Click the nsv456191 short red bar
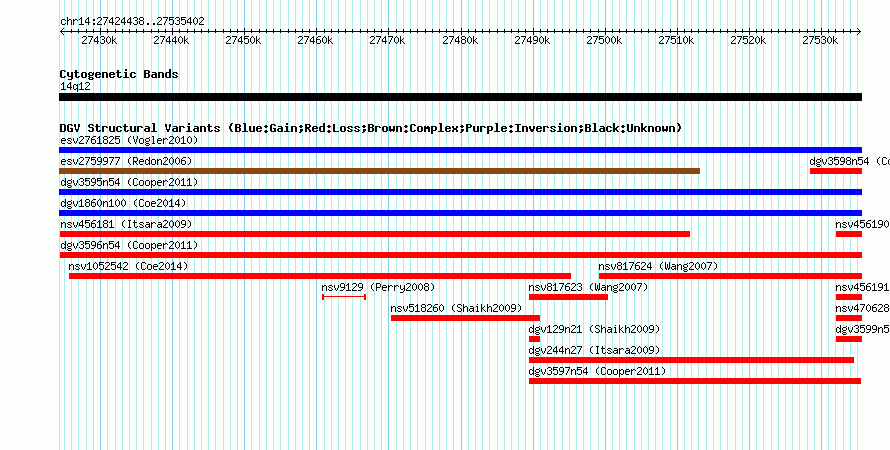Image resolution: width=890 pixels, height=450 pixels. [x=849, y=297]
